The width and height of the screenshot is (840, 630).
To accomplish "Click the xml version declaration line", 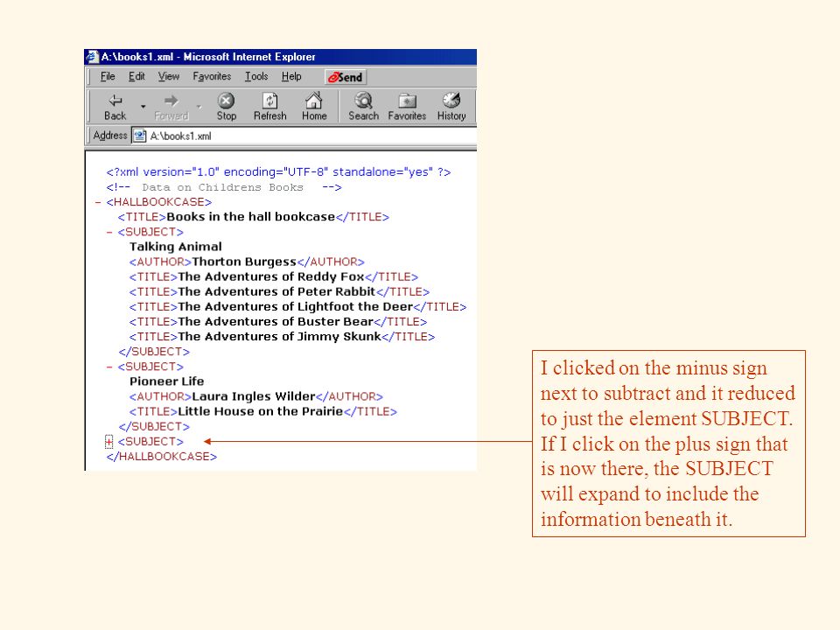I will coord(278,172).
